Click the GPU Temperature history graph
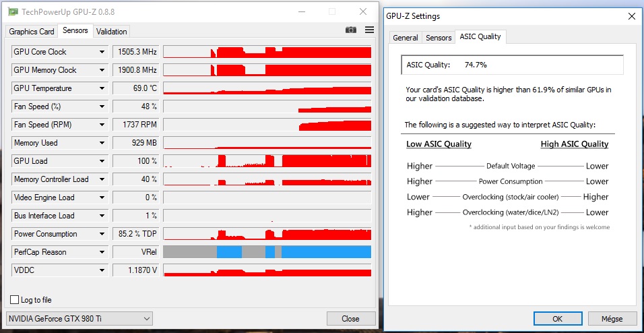The height and width of the screenshot is (333, 644). [x=267, y=88]
